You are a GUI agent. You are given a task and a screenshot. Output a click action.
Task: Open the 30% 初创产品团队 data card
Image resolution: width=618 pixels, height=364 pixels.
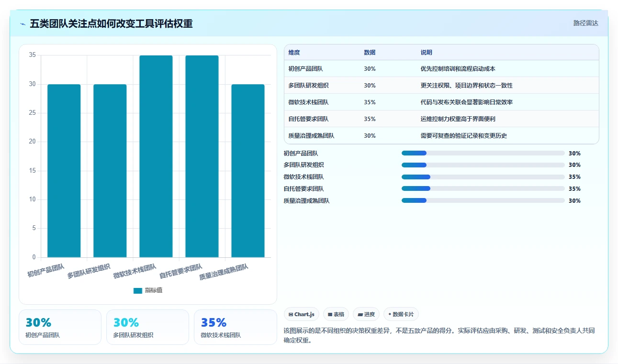point(60,327)
